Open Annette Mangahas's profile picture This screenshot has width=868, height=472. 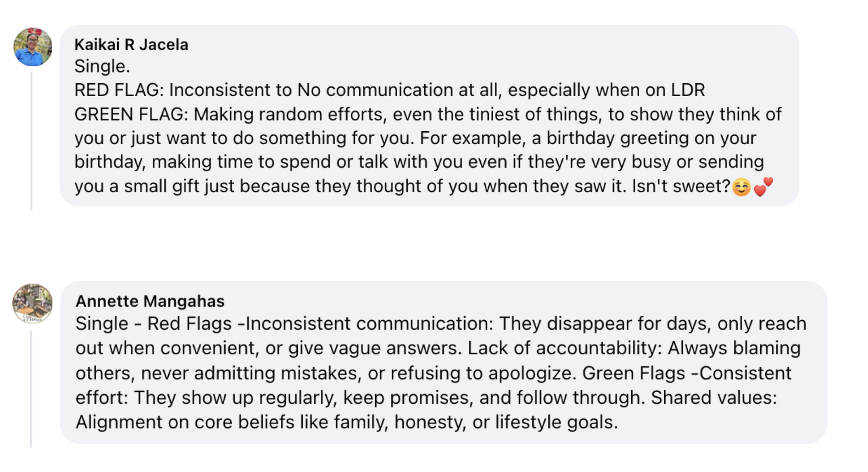coord(32,304)
